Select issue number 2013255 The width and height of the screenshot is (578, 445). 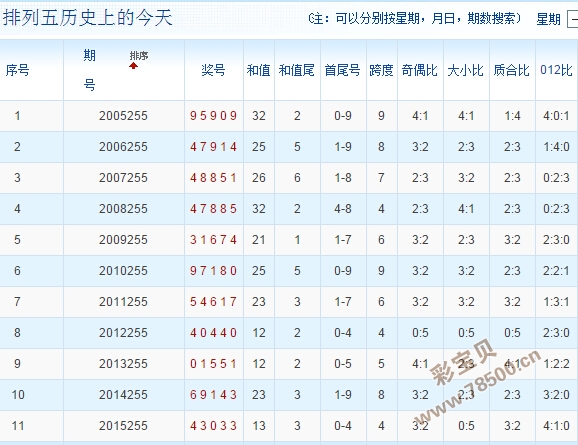[123, 364]
